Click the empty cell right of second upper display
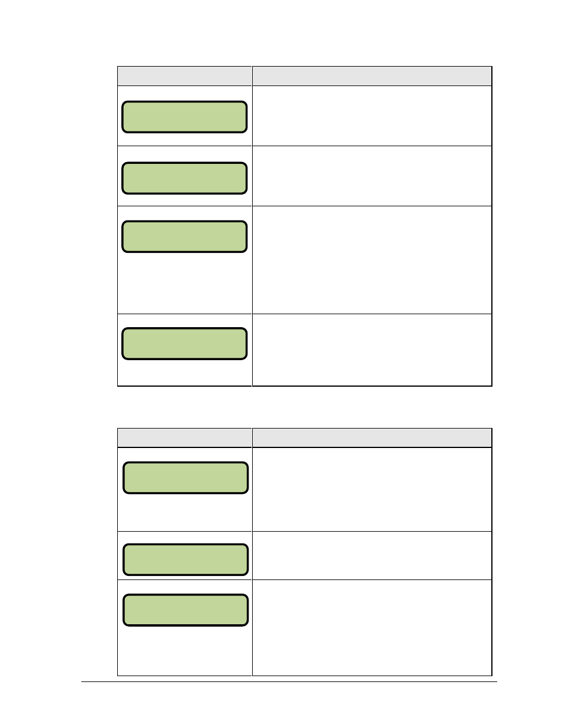Viewport: 562px width, 728px height. click(372, 176)
